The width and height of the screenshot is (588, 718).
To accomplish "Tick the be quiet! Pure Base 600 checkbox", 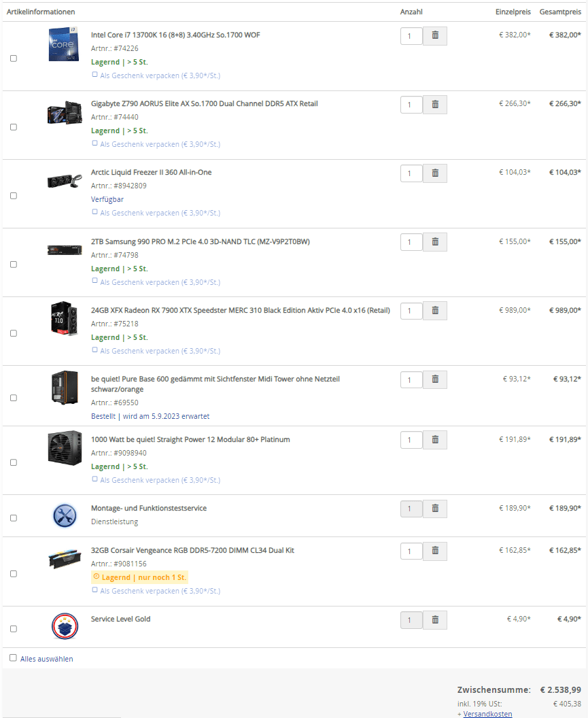I will [x=14, y=398].
